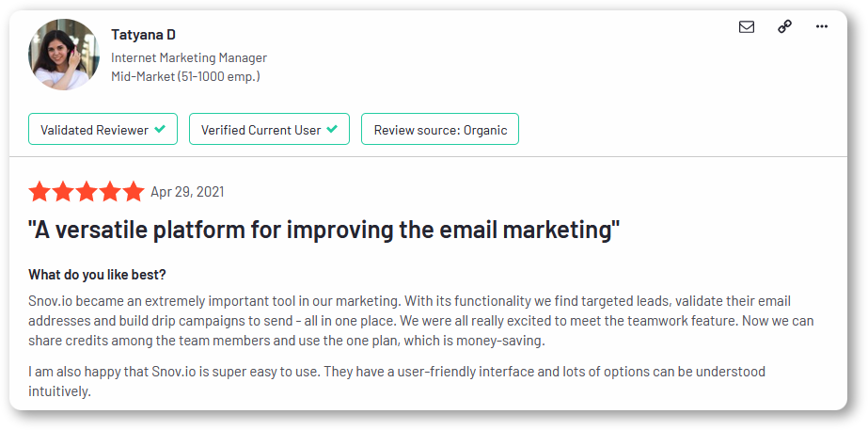Click the second rating star

tap(63, 192)
